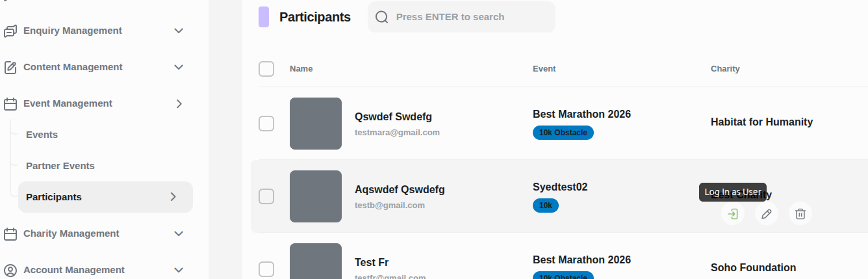Toggle the select-all checkbox in table header
868x279 pixels.
(x=266, y=69)
